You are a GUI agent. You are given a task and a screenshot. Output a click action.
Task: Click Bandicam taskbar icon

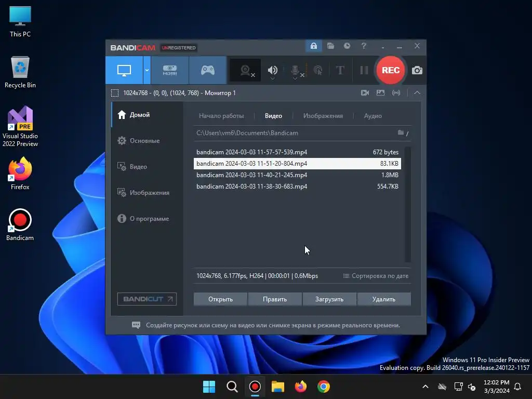coord(255,387)
